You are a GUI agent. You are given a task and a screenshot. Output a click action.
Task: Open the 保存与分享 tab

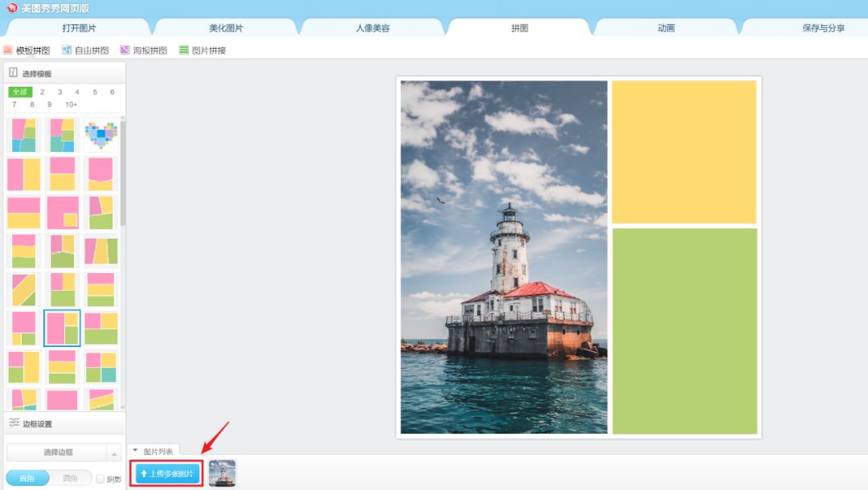[x=823, y=27]
